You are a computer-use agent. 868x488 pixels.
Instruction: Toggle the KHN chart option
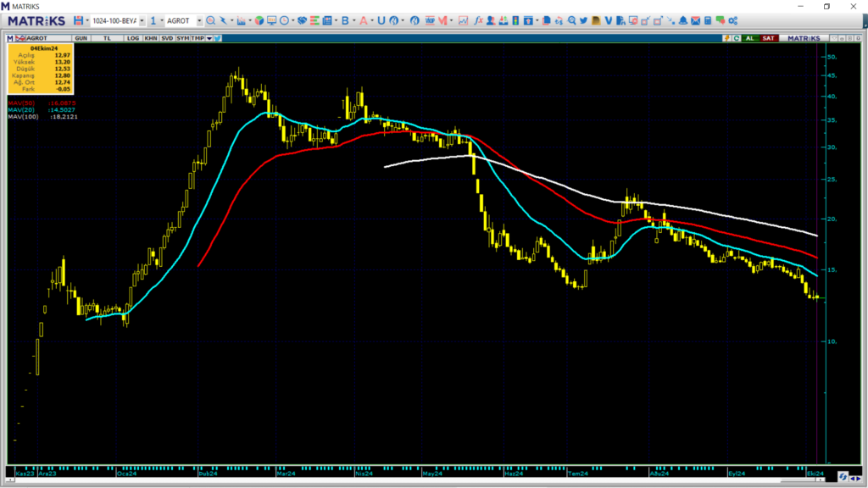(x=151, y=38)
